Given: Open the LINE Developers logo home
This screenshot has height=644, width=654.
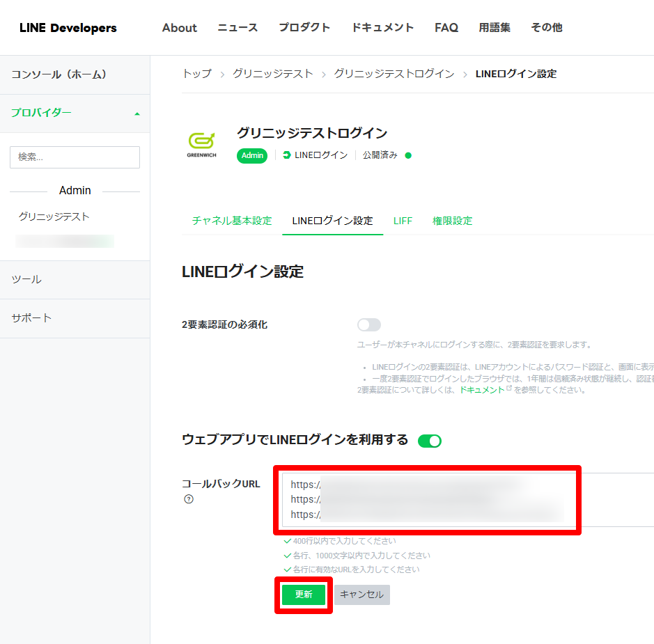Looking at the screenshot, I should click(68, 28).
